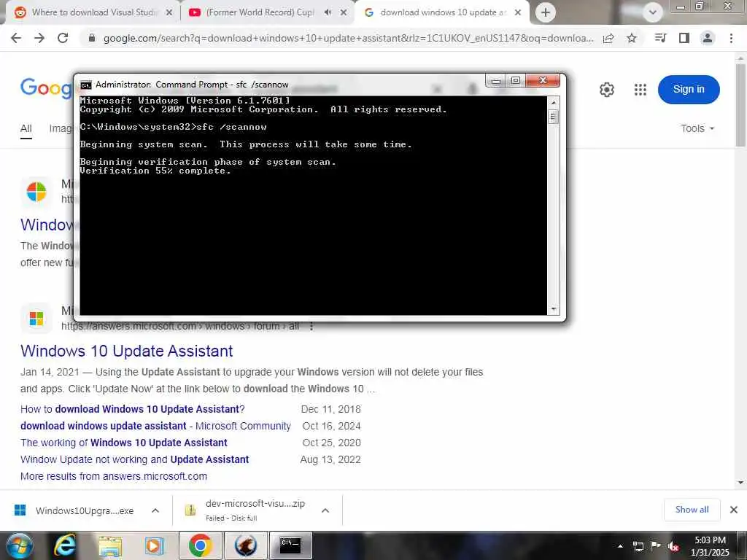Click the muted volume tray icon
747x560 pixels.
tap(673, 547)
